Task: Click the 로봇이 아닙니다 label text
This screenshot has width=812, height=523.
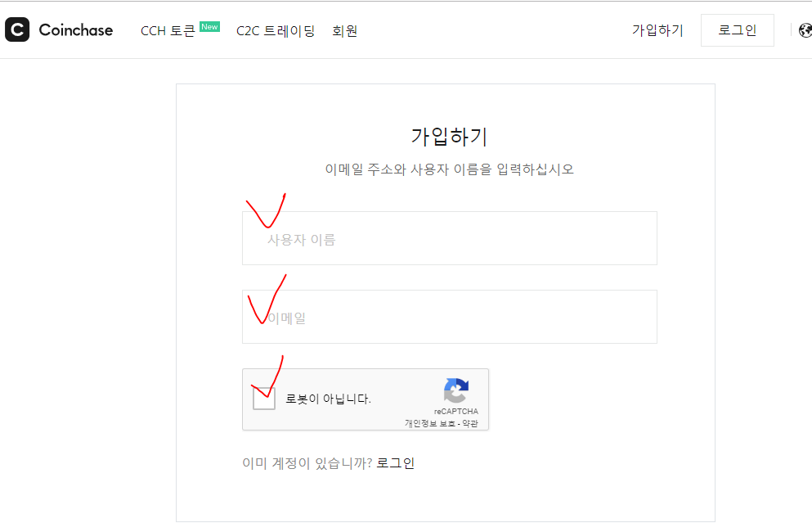Action: tap(329, 399)
